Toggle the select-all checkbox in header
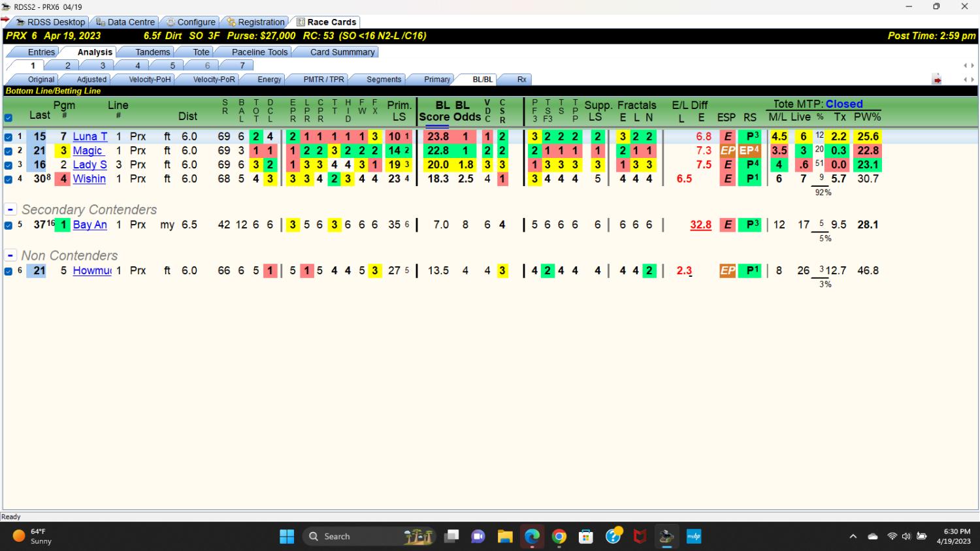Screen dimensions: 980x551 [x=8, y=118]
